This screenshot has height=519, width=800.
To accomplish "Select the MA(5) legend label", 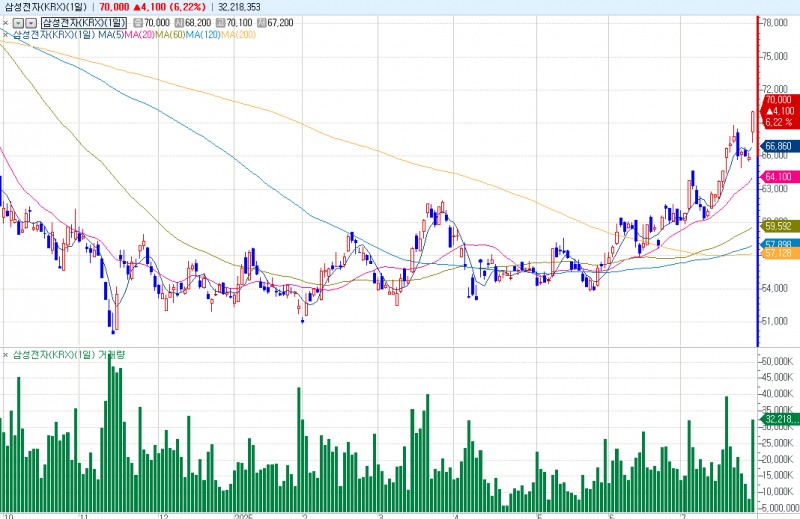I will click(110, 35).
